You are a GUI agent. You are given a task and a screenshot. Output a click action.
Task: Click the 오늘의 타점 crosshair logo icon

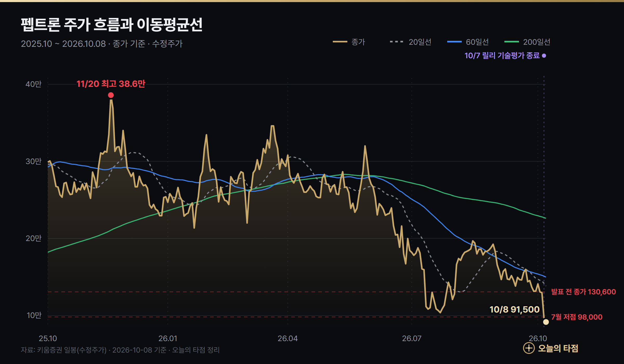click(x=529, y=348)
